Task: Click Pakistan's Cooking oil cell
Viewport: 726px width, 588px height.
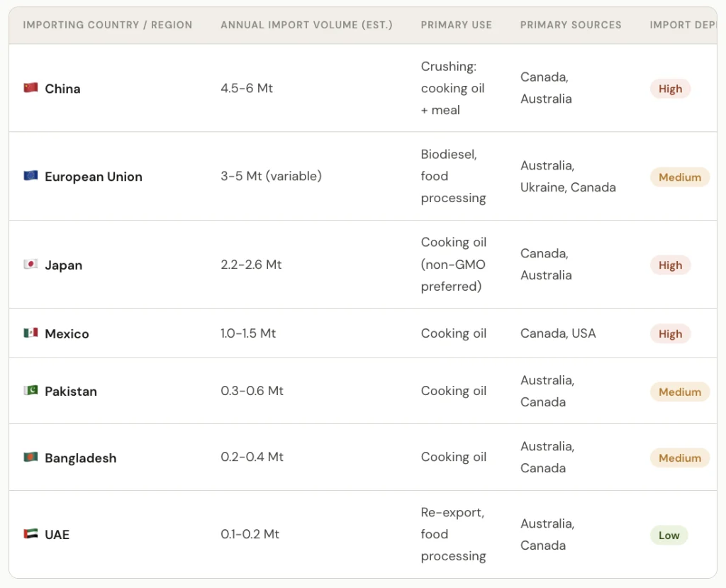Action: tap(454, 391)
